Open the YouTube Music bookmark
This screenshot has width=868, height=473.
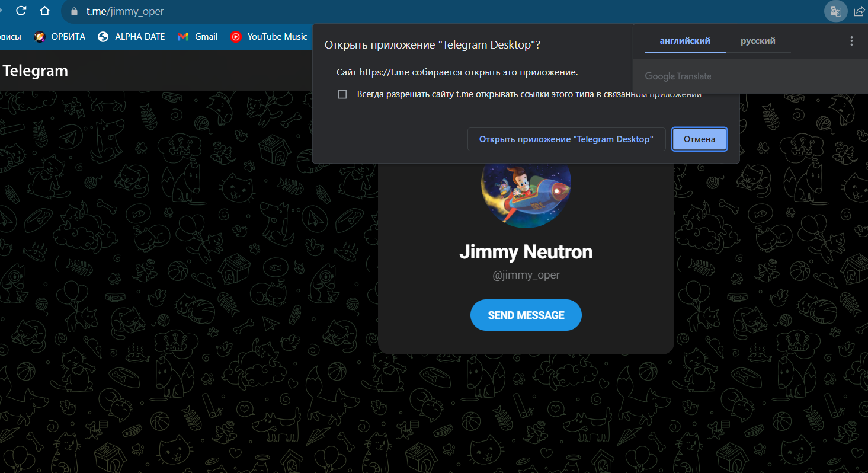click(269, 37)
